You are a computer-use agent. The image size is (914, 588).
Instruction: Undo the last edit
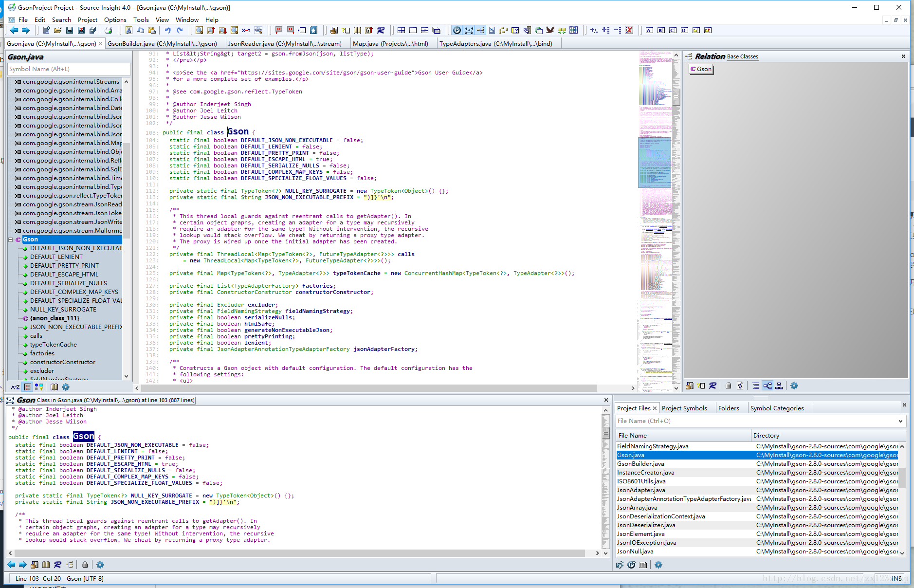coord(168,30)
